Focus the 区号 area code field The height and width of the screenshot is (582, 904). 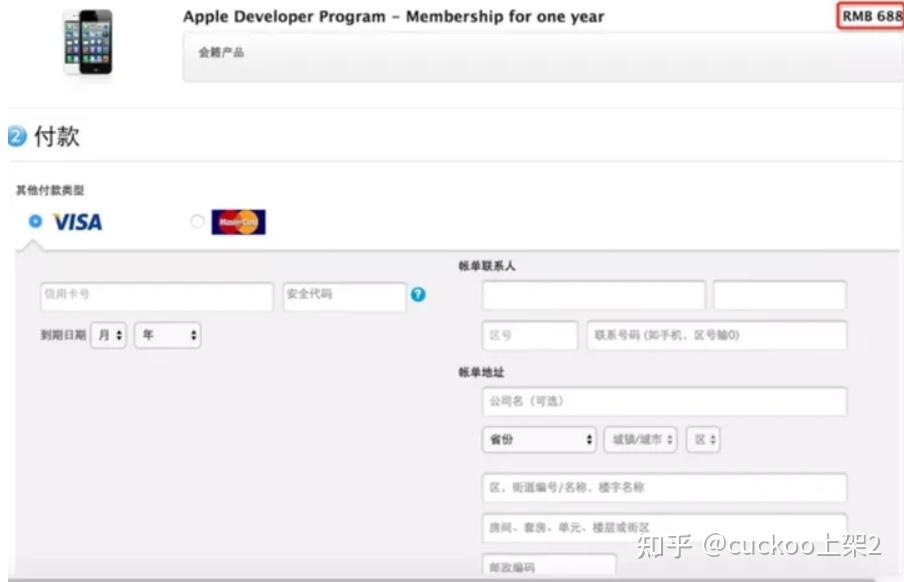[530, 335]
